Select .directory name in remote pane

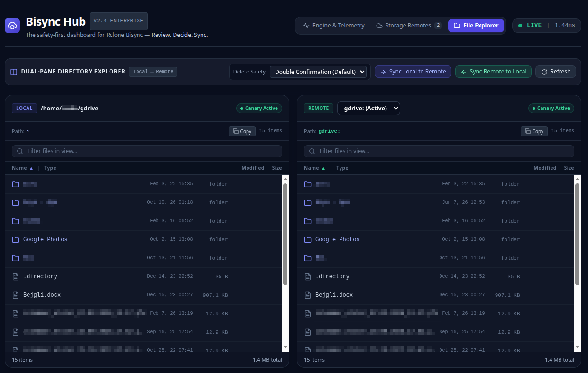pos(332,276)
